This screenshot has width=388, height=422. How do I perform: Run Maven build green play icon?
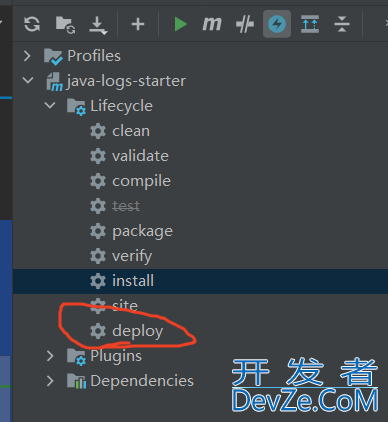click(x=180, y=24)
